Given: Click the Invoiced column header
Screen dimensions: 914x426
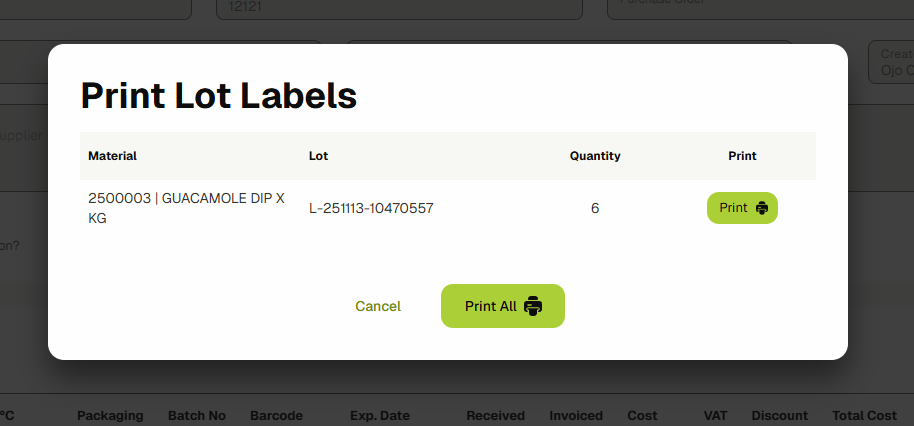Looking at the screenshot, I should pyautogui.click(x=576, y=415).
